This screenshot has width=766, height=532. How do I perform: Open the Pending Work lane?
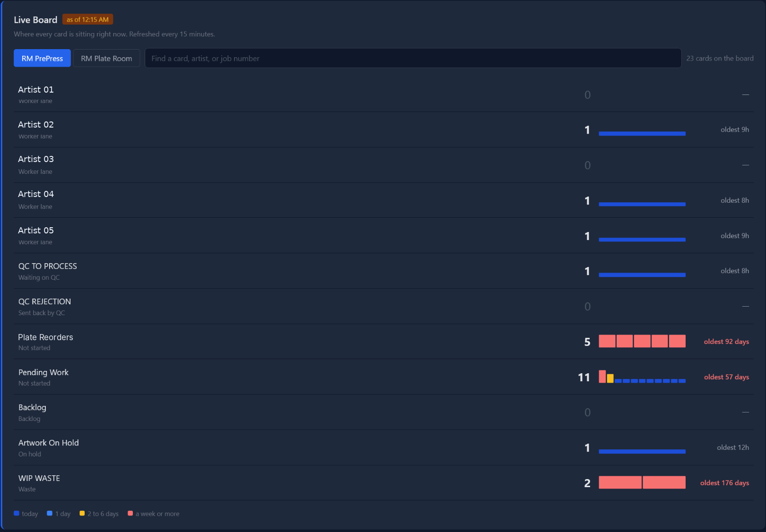(x=383, y=377)
